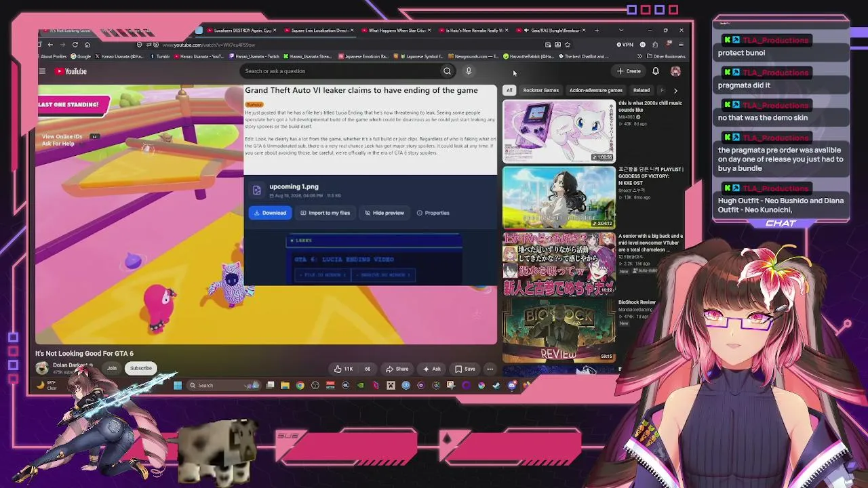868x488 pixels.
Task: Click the search magnifier button on YouTube
Action: [447, 71]
